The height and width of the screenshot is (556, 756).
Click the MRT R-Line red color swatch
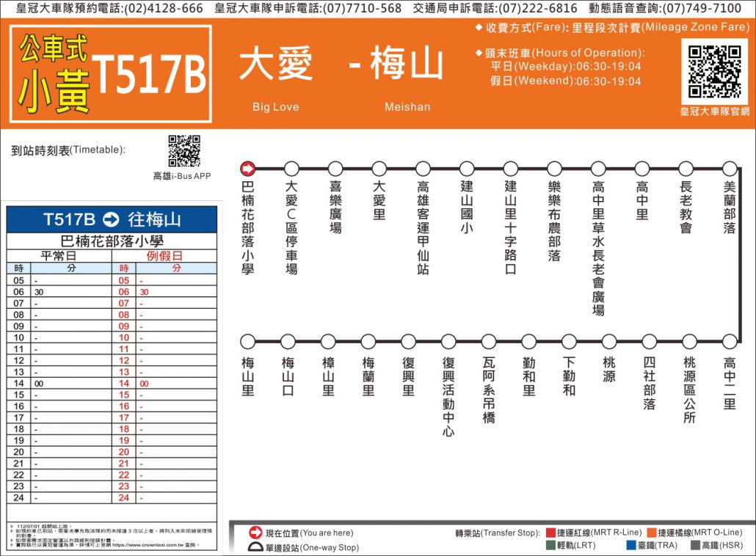[x=550, y=533]
